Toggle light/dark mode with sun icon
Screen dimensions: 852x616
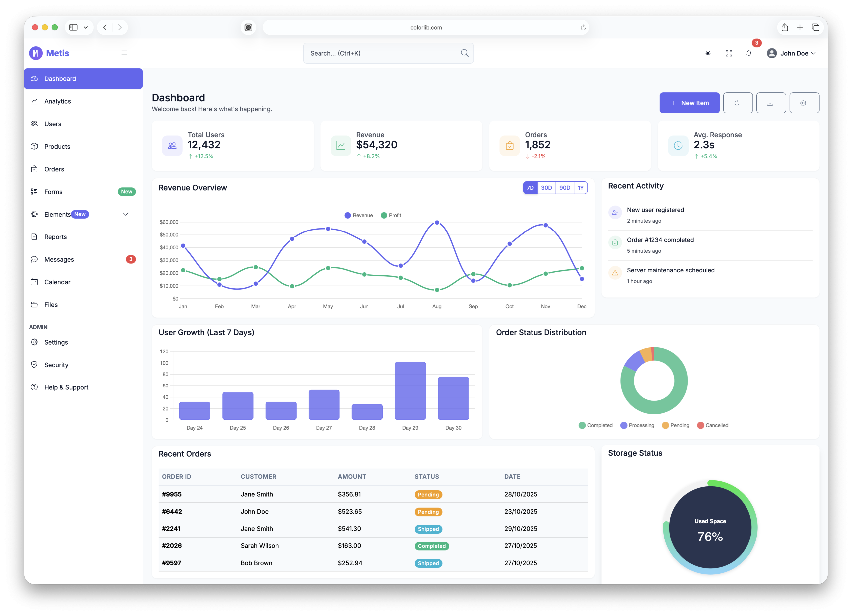pyautogui.click(x=707, y=53)
